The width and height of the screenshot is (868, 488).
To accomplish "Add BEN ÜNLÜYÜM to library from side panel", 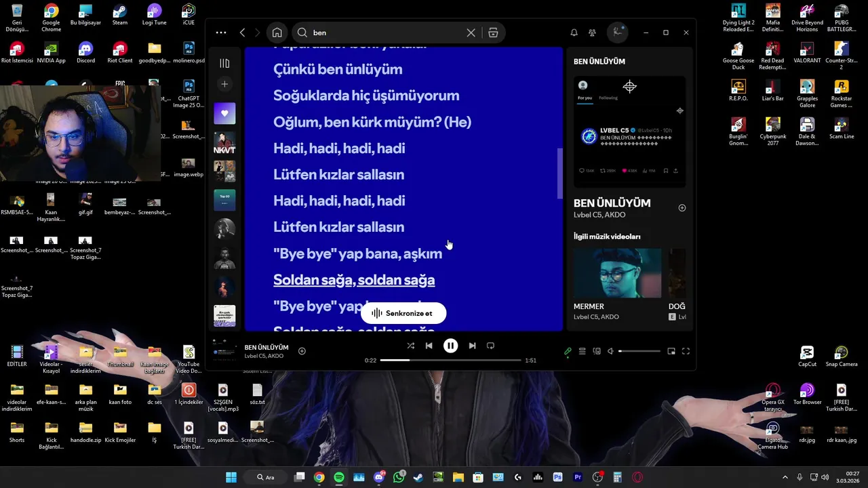I will pos(682,208).
